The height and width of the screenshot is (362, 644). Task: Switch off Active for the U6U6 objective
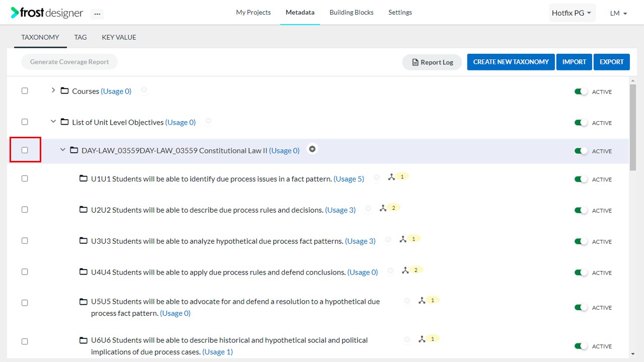coord(581,346)
